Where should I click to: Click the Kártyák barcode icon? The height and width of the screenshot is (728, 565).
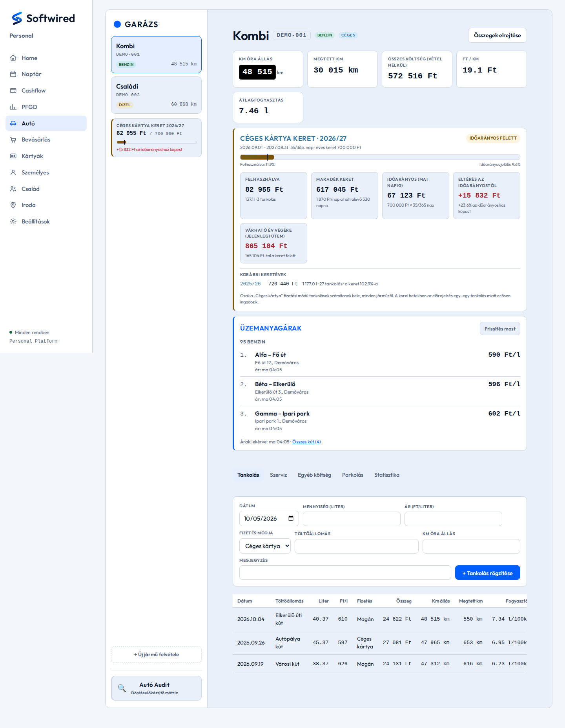pyautogui.click(x=13, y=156)
